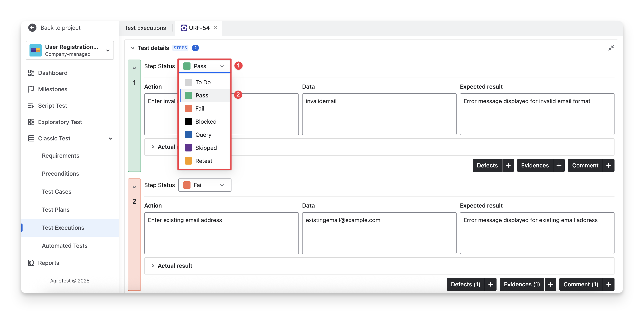Add a defect to step 1
The height and width of the screenshot is (314, 644).
tap(508, 165)
